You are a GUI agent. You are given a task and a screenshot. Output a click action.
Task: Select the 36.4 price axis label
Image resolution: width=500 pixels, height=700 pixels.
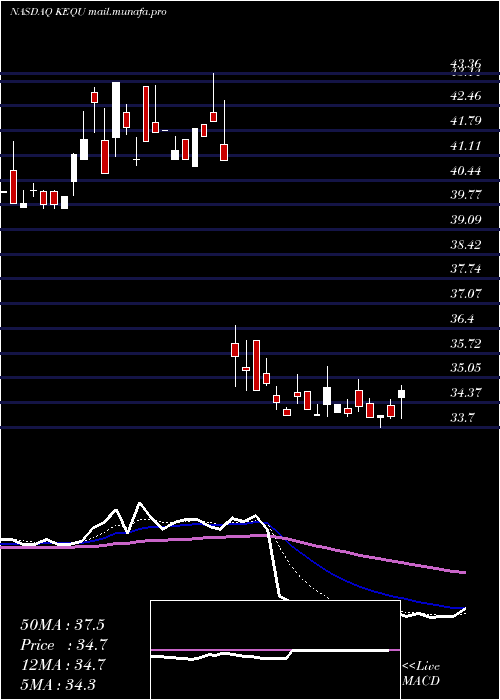462,319
